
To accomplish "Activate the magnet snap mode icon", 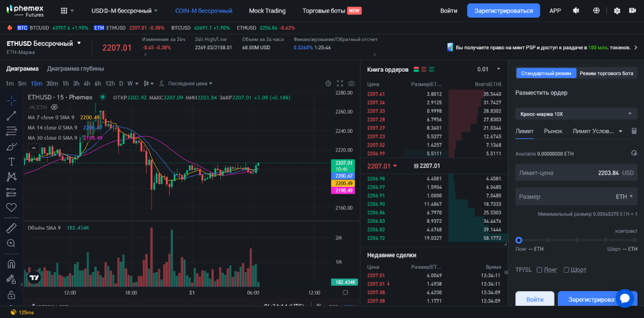I will pos(11,264).
